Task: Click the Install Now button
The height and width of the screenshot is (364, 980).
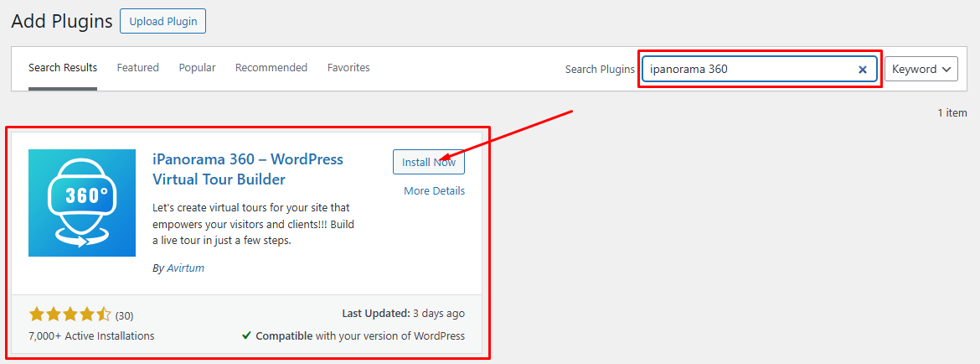Action: 429,162
